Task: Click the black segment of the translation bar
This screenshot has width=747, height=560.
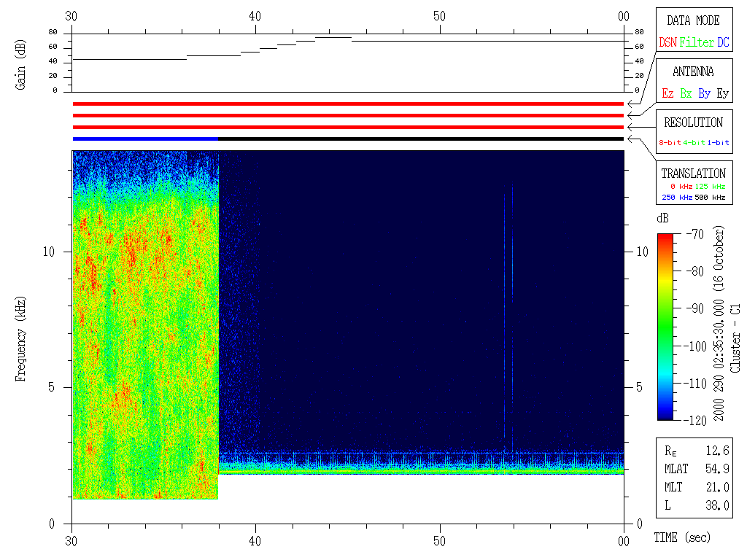Action: click(x=421, y=139)
